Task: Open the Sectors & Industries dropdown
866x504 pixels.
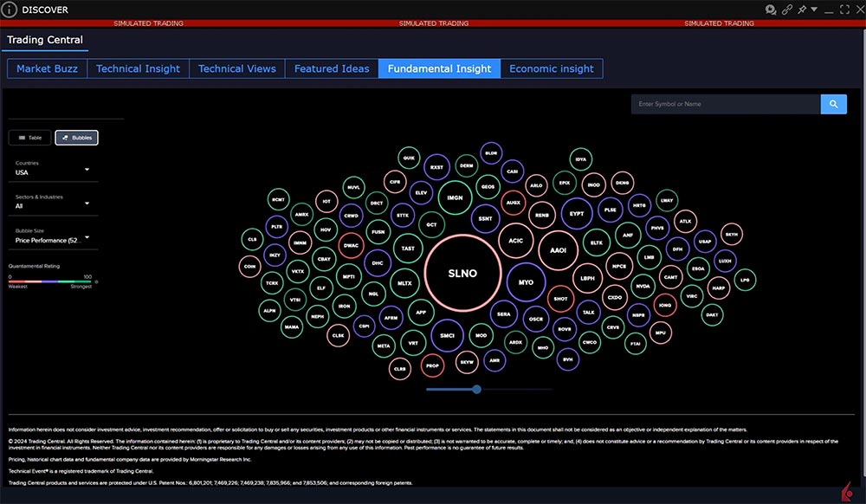Action: pyautogui.click(x=54, y=203)
